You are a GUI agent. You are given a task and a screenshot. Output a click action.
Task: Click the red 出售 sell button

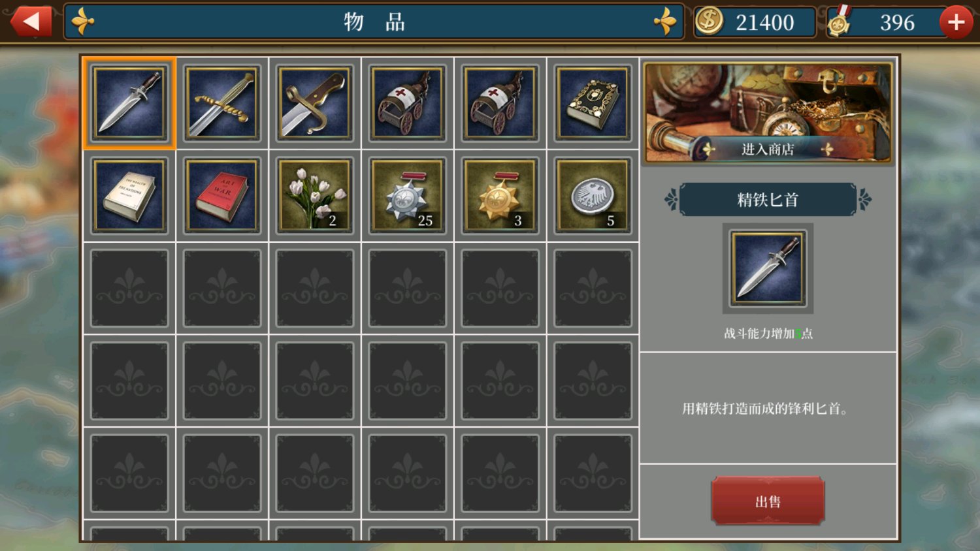click(x=768, y=501)
